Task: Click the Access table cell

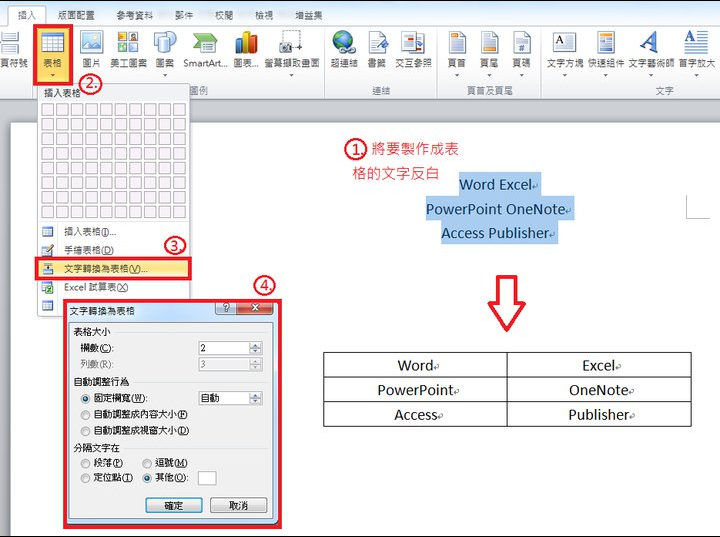Action: [x=416, y=415]
